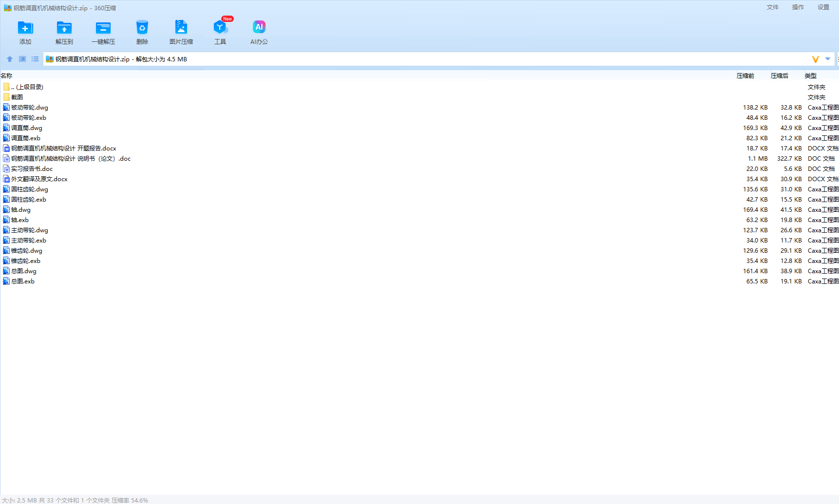This screenshot has width=839, height=504.
Task: Open the 文件 menu
Action: 773,7
